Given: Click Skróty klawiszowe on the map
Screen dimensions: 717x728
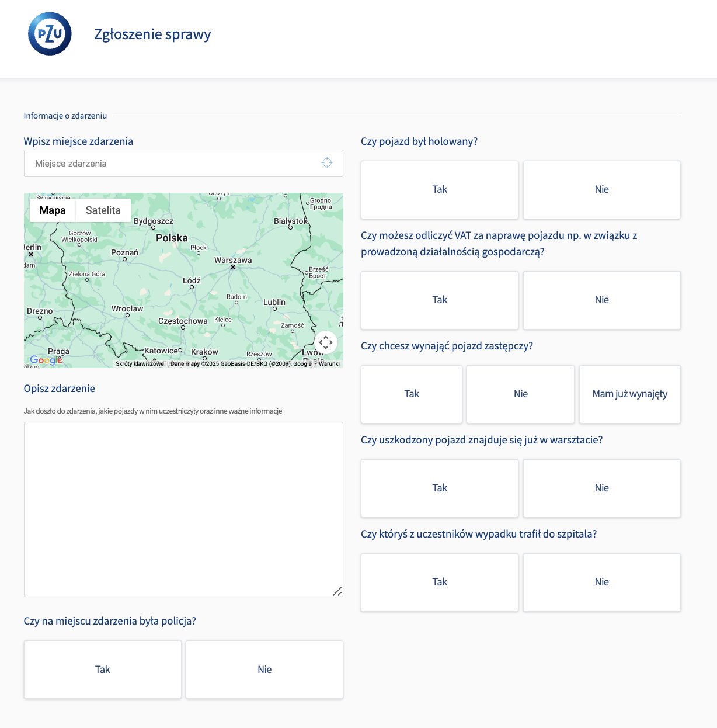Looking at the screenshot, I should 140,363.
